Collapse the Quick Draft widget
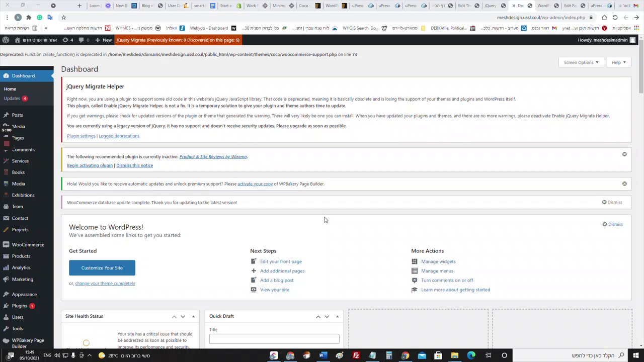644x362 pixels. [x=337, y=316]
